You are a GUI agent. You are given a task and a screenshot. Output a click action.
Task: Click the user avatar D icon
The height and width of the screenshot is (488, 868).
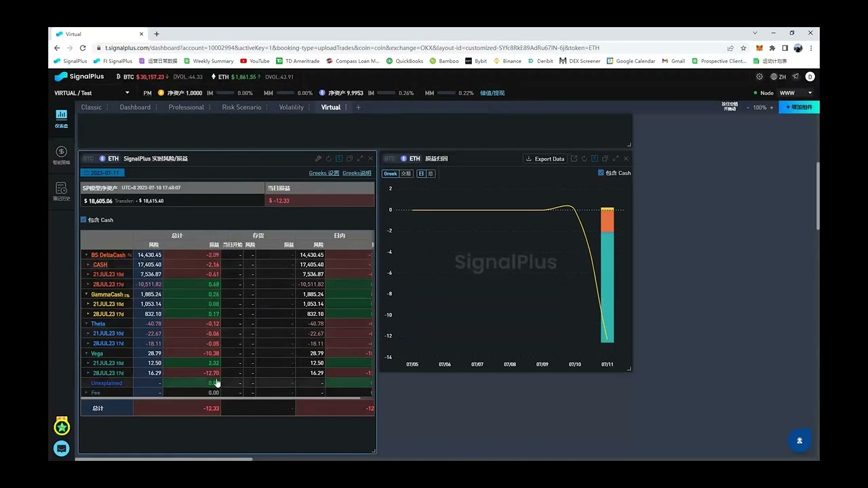pos(810,77)
